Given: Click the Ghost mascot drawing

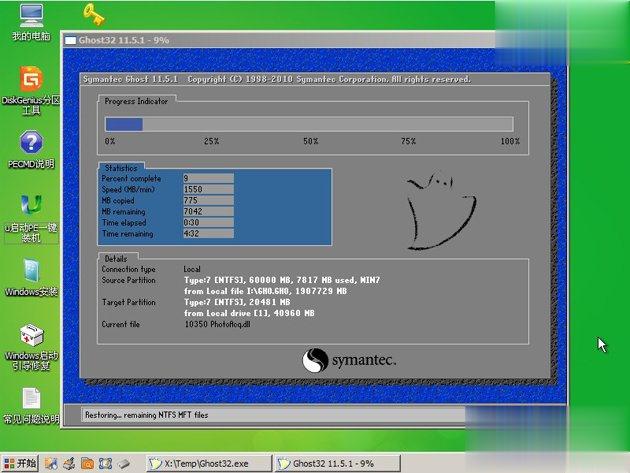Looking at the screenshot, I should point(441,211).
